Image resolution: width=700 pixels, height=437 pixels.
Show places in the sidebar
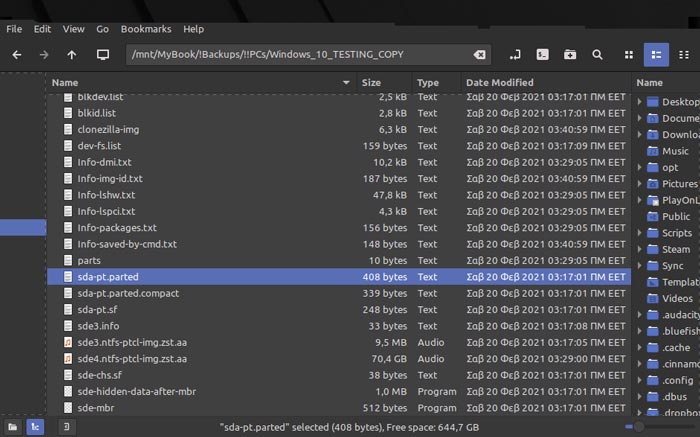click(x=12, y=427)
